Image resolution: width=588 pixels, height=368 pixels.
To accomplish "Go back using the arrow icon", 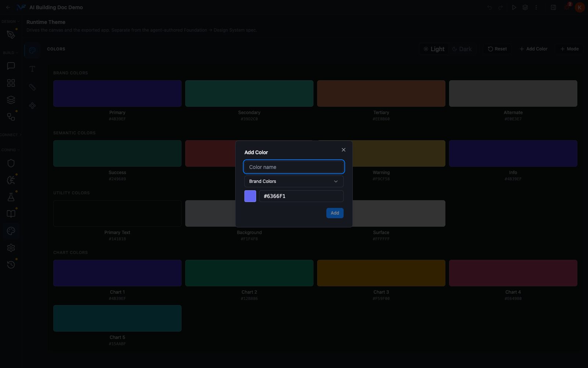I will point(8,7).
